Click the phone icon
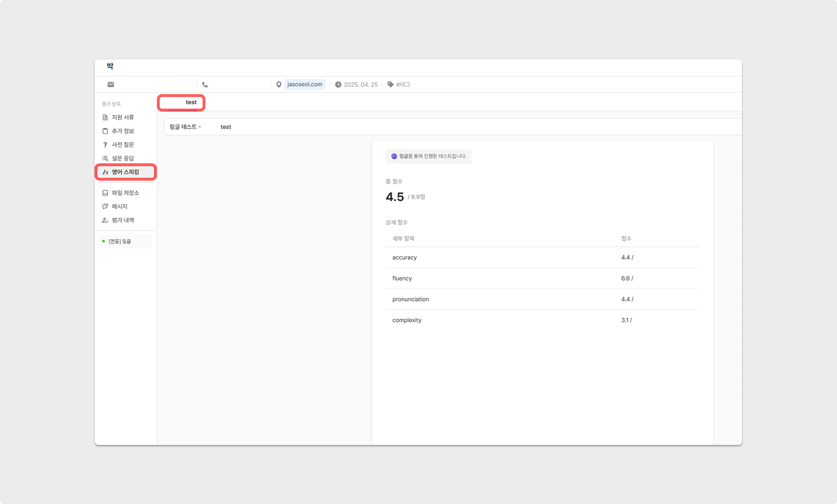The height and width of the screenshot is (504, 837). pyautogui.click(x=205, y=84)
